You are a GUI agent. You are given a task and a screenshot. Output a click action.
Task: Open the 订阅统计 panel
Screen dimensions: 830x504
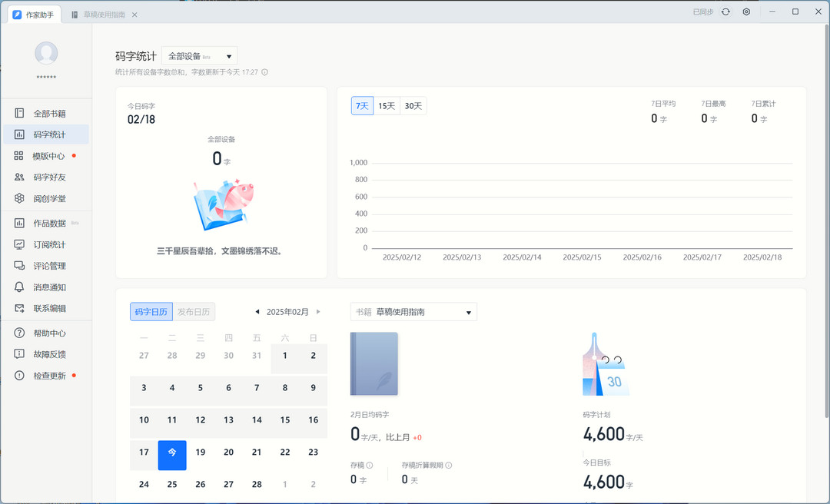pos(46,244)
